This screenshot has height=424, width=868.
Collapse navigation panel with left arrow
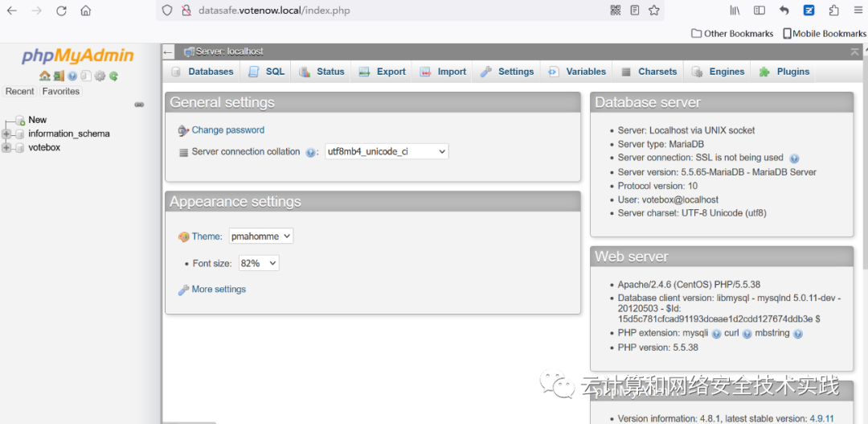pos(168,52)
